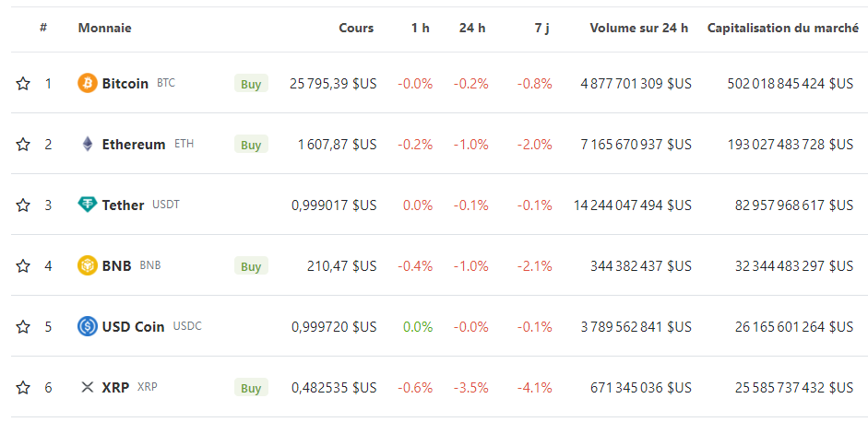The height and width of the screenshot is (422, 868).
Task: Open the USD Coin name link
Action: pos(134,327)
